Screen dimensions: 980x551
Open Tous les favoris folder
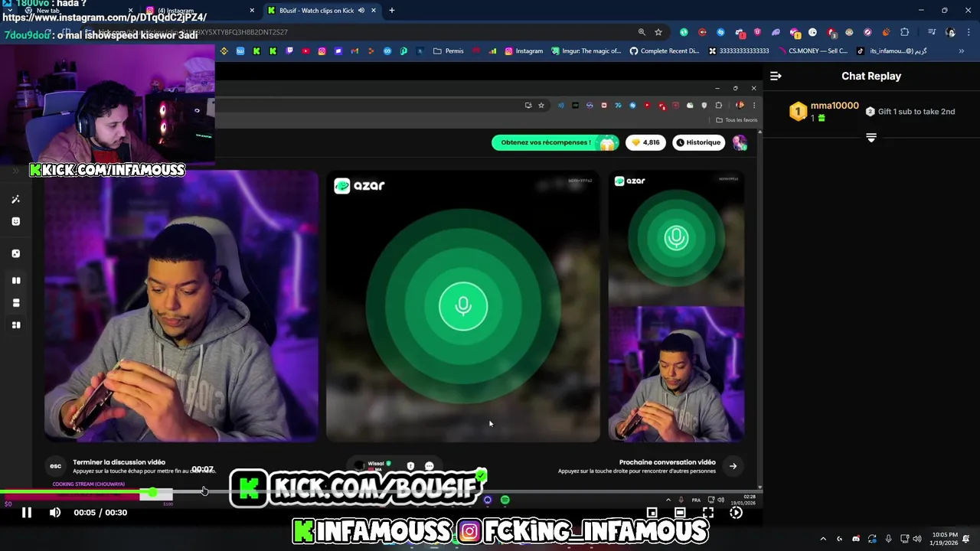tap(737, 120)
